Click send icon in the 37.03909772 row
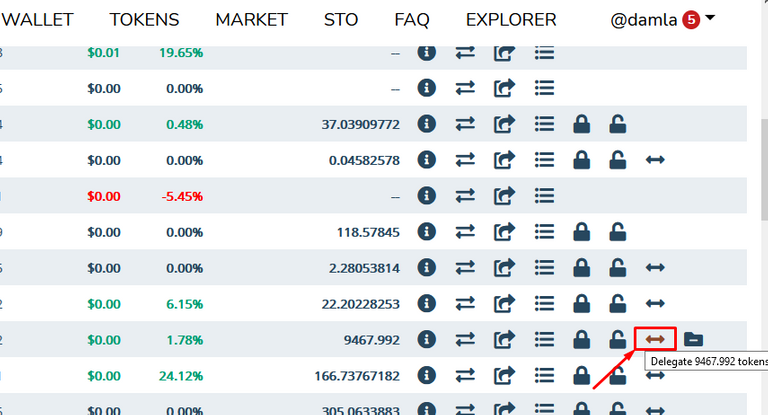 (504, 124)
